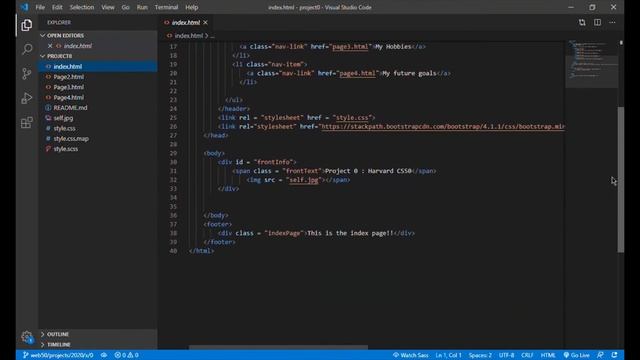Follow the page4.html href link
640x360 pixels.
point(357,73)
